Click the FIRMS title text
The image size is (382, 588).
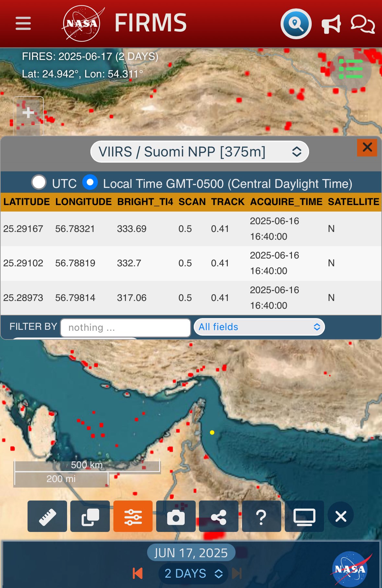[x=151, y=23]
